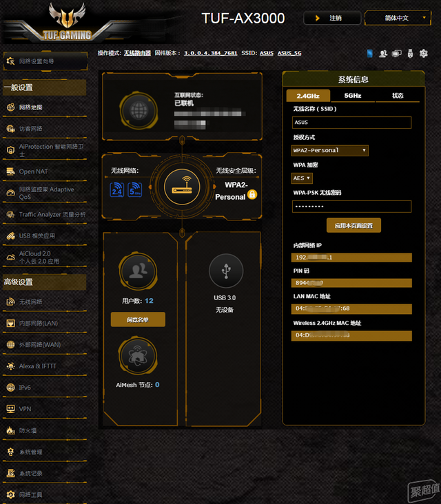
Task: Click the Traffic Analyzer icon
Action: coord(10,214)
